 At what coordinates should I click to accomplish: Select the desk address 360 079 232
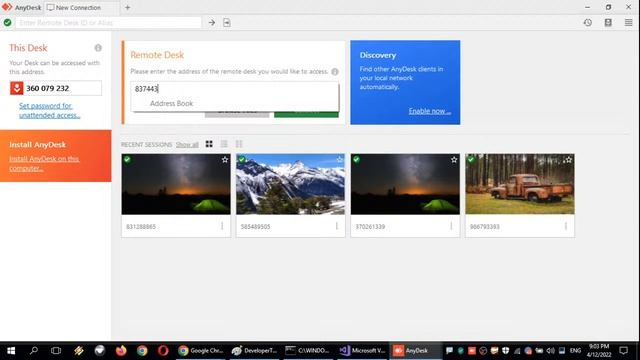point(47,88)
